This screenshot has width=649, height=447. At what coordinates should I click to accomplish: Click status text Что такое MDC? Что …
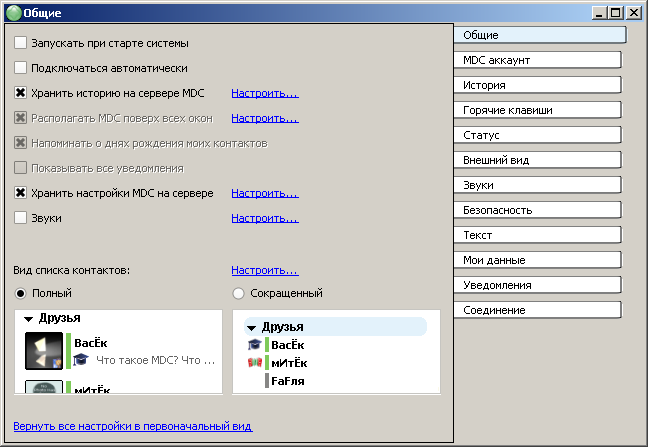156,360
